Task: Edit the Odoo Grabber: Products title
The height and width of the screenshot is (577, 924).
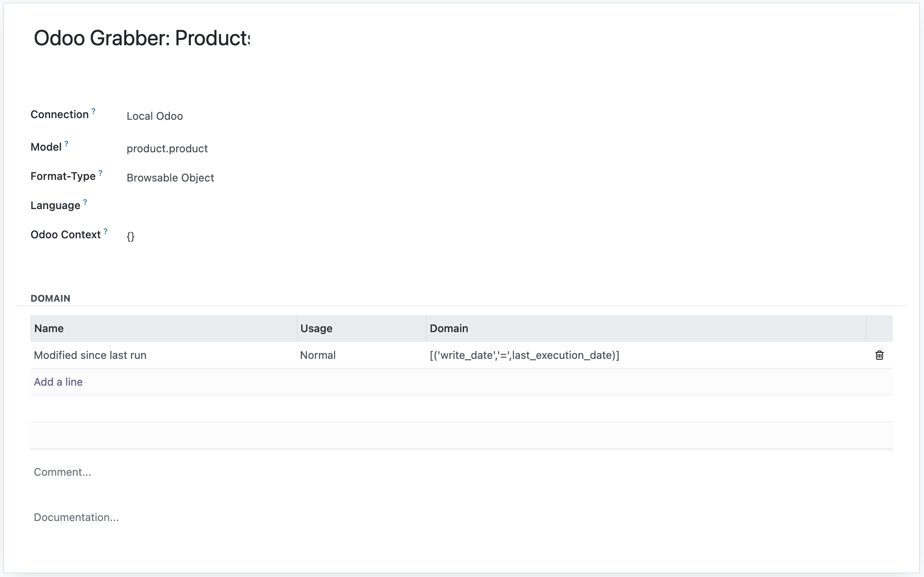Action: (142, 38)
